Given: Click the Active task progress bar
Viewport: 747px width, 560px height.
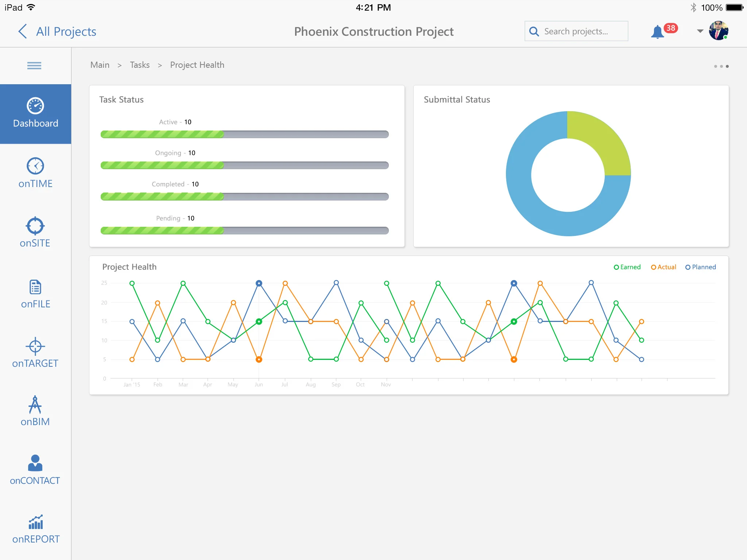Looking at the screenshot, I should 244,134.
